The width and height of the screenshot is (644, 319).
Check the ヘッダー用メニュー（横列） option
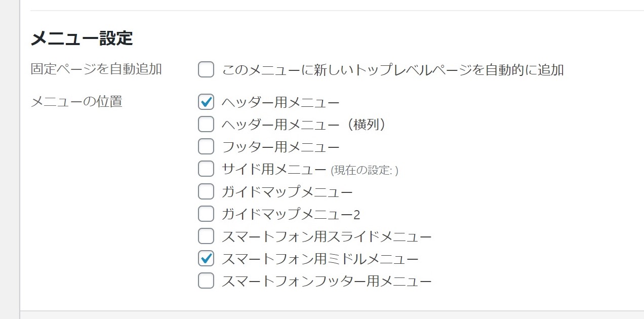[x=206, y=124]
